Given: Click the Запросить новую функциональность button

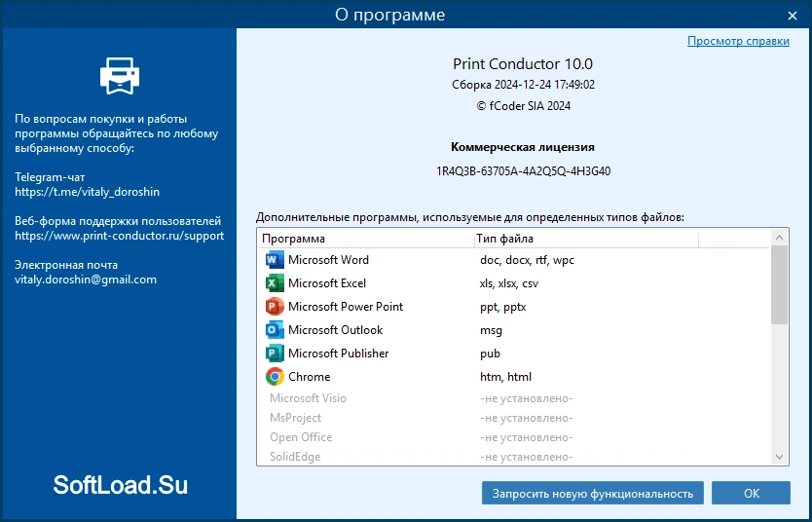Looking at the screenshot, I should (592, 493).
